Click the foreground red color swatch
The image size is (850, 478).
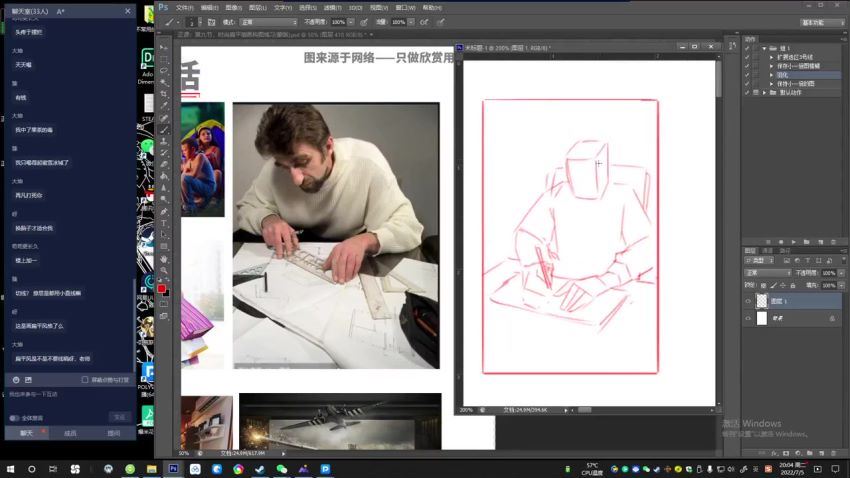(x=162, y=288)
